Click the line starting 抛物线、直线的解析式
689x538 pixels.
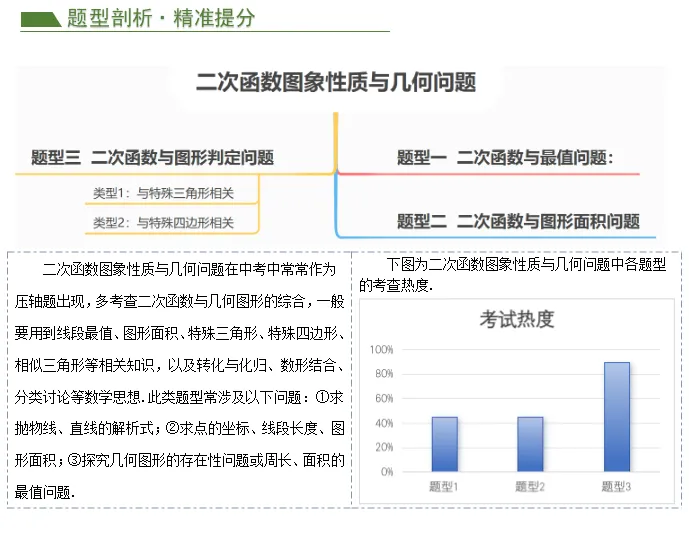[179, 428]
